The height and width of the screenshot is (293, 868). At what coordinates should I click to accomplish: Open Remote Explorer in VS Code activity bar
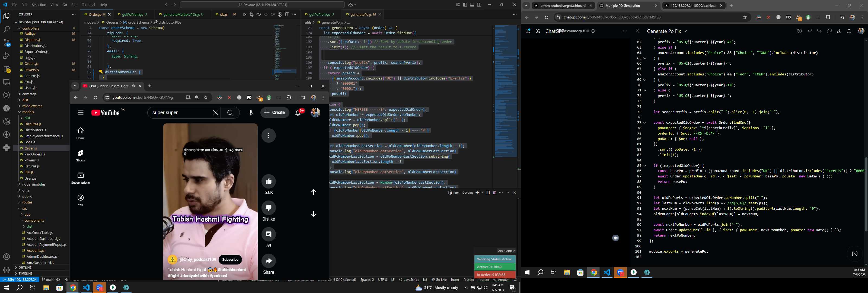coord(7,82)
